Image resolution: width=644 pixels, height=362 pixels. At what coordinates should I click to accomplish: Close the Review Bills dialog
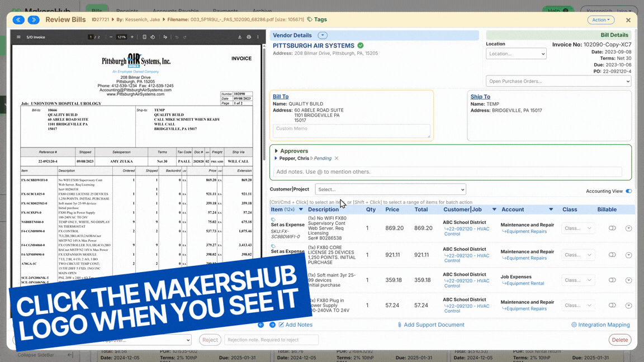point(628,20)
